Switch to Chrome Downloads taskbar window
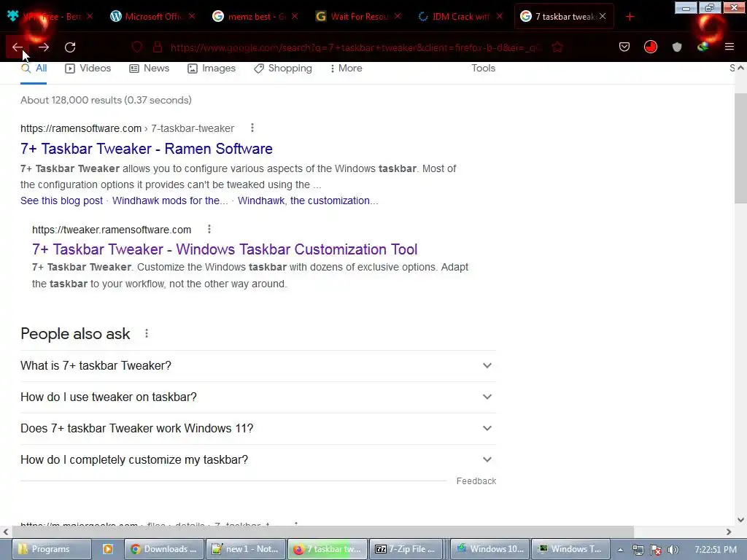Viewport: 747px width, 560px height. [164, 549]
